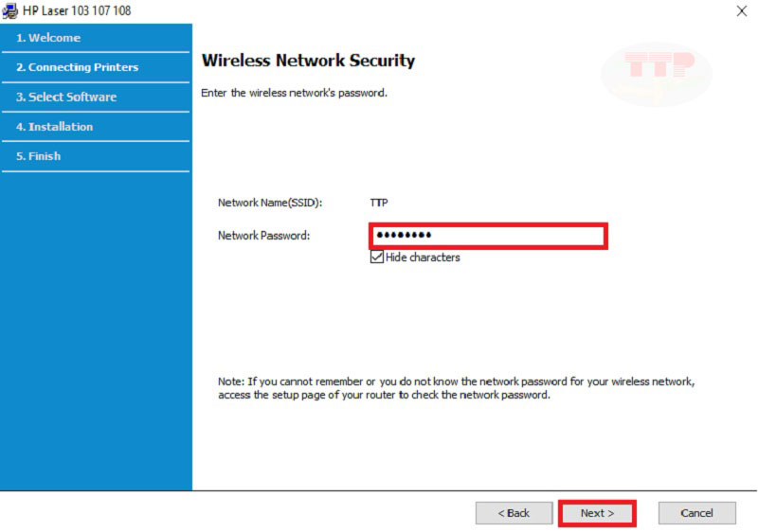
Task: Click the note about router setup page
Action: (x=456, y=388)
